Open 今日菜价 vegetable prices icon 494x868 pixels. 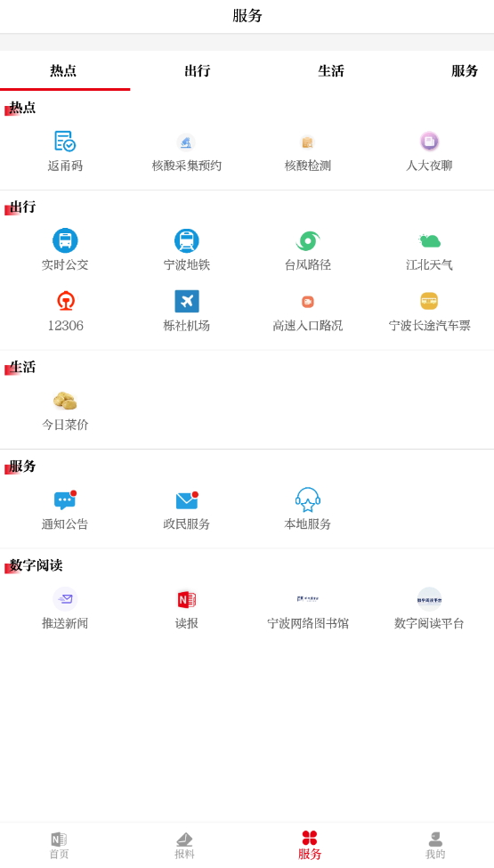[65, 401]
